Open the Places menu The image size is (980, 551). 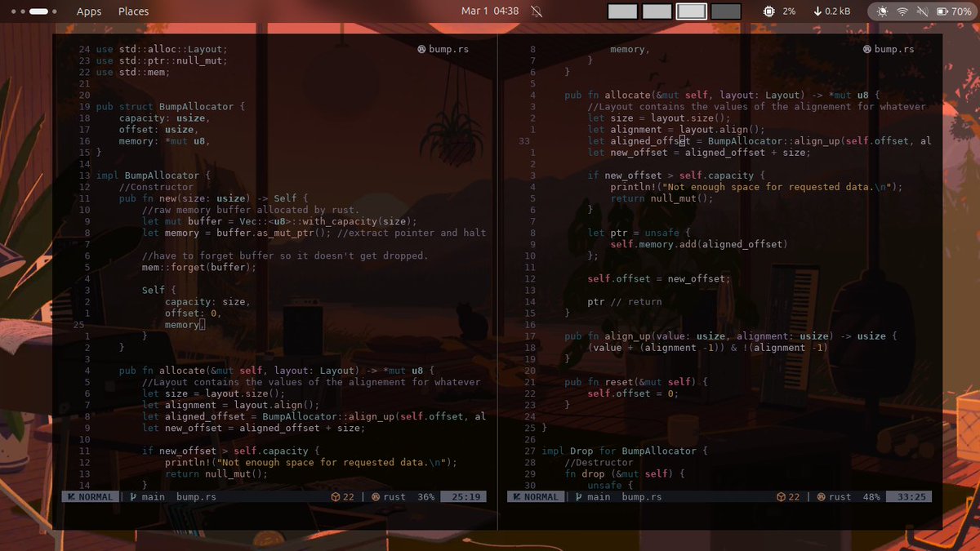[x=133, y=11]
